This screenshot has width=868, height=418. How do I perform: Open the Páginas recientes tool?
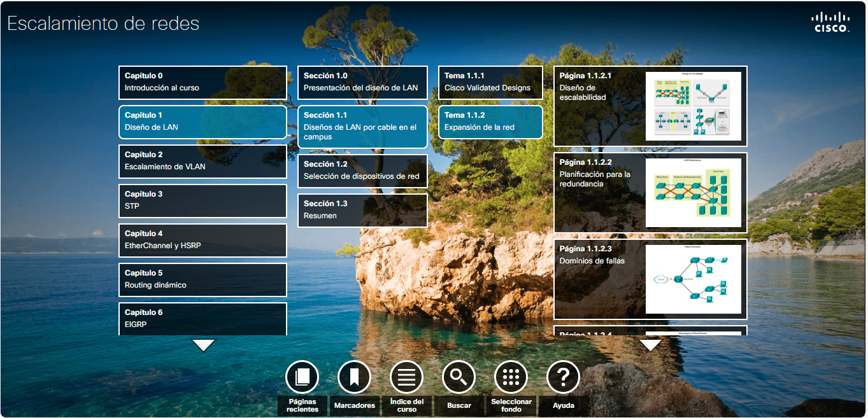pyautogui.click(x=302, y=377)
